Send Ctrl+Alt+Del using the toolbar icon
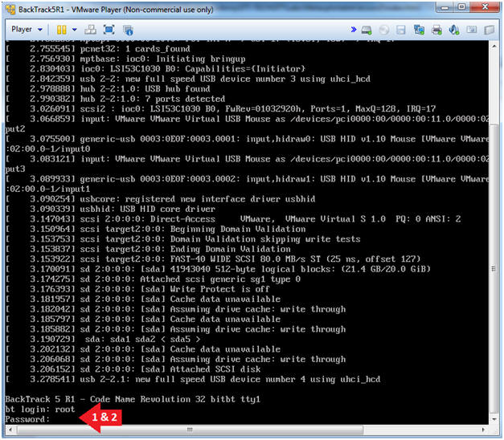This screenshot has width=504, height=440. tap(90, 30)
